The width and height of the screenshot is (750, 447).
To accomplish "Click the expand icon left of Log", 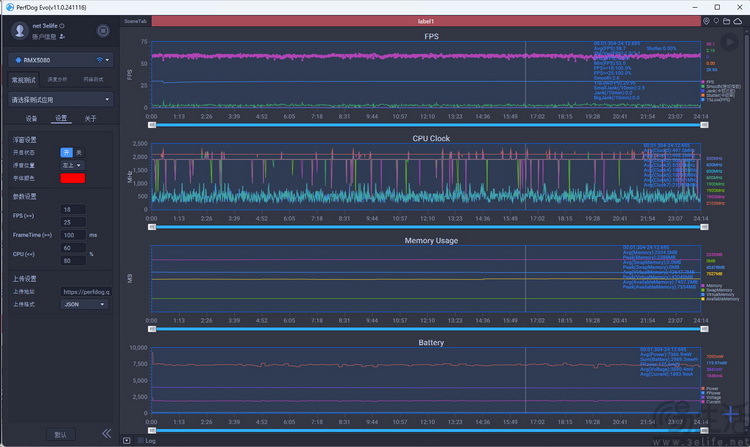I will 127,440.
